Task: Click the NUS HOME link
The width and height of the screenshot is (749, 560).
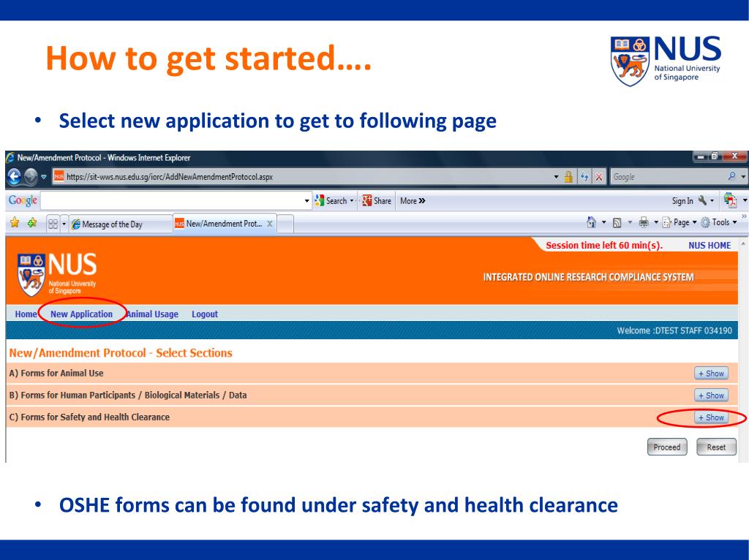Action: 710,246
